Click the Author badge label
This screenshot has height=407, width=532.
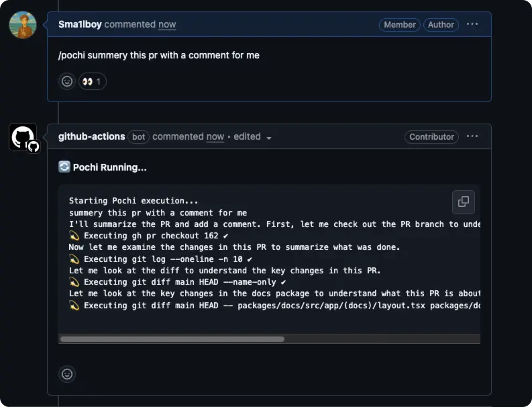click(441, 24)
